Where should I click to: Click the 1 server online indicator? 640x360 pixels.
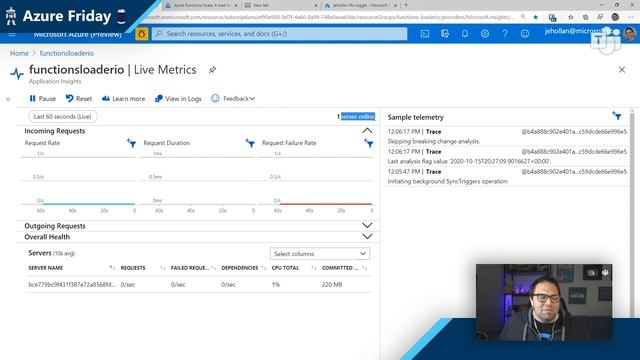356,116
